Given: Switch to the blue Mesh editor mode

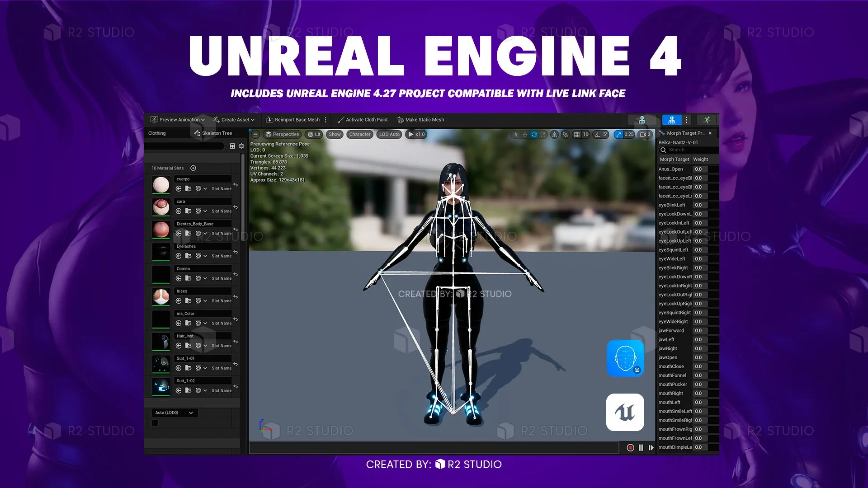Looking at the screenshot, I should tap(672, 120).
